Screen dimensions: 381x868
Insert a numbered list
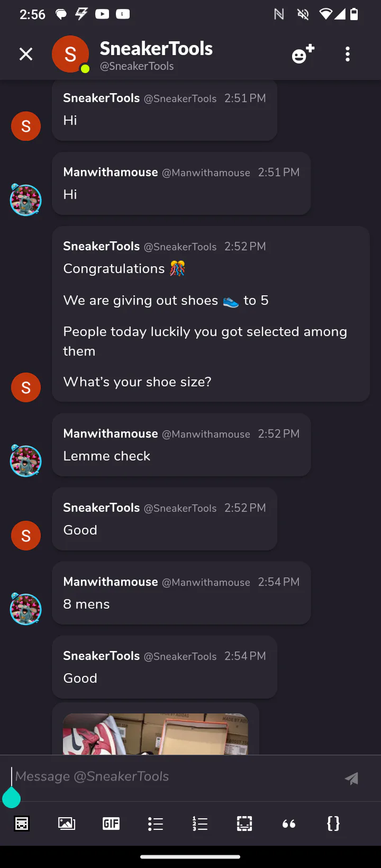[200, 824]
